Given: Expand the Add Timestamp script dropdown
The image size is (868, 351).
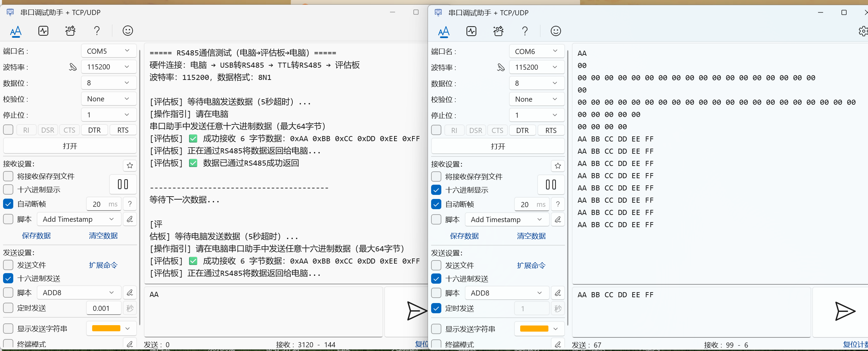Looking at the screenshot, I should click(x=79, y=219).
